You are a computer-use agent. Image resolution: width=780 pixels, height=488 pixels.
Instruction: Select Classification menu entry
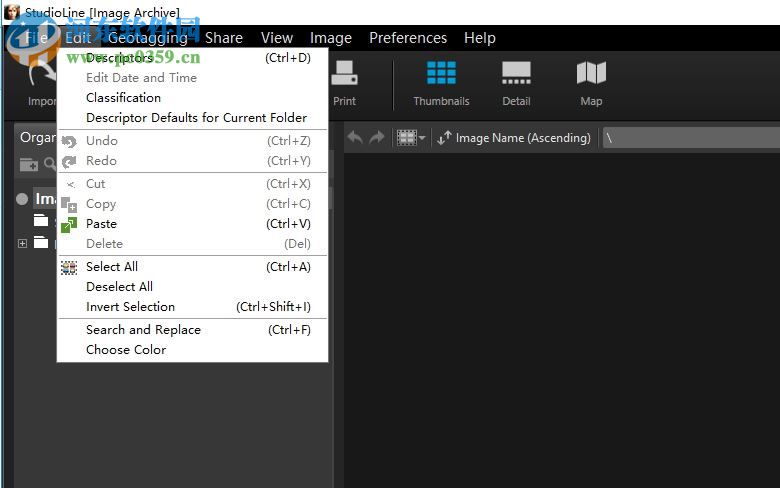(193, 98)
